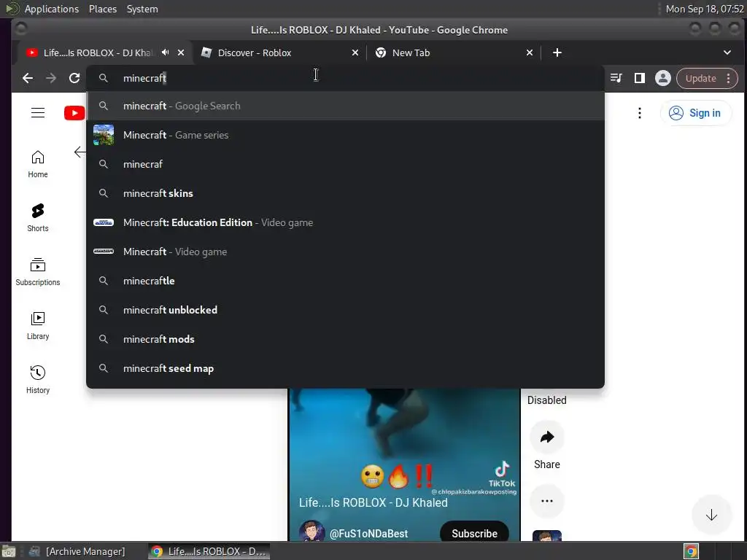Open YouTube settings three-dot menu

coord(639,113)
